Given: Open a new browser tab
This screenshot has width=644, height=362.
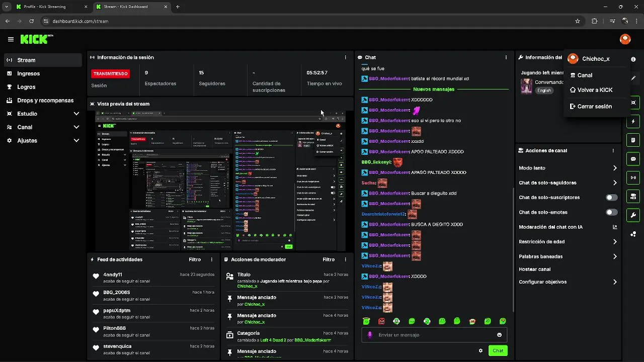Looking at the screenshot, I should point(178,7).
